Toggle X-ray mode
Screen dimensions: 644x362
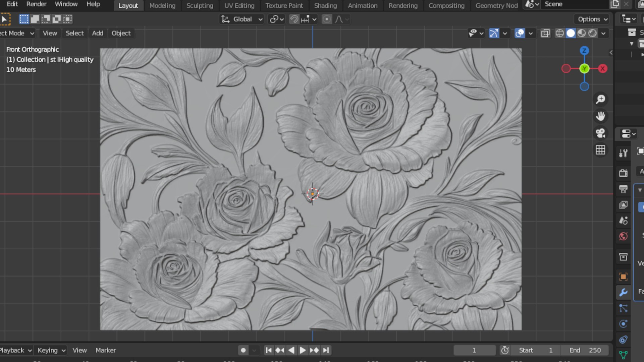tap(545, 33)
